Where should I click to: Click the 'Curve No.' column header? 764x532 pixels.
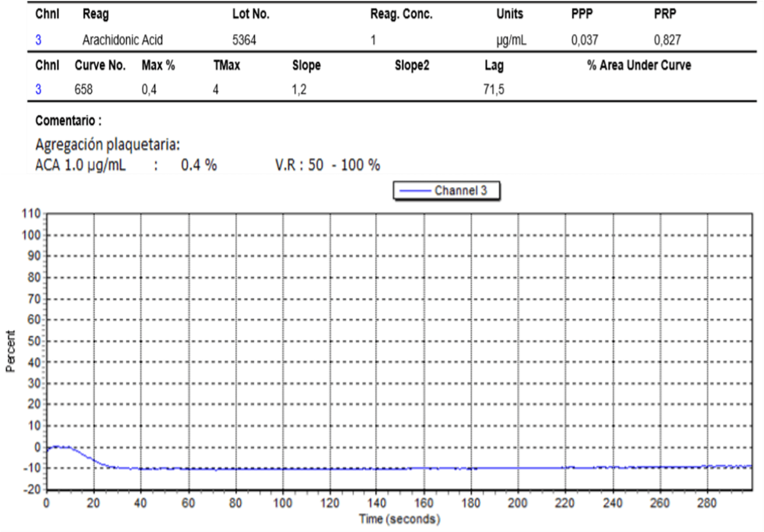100,66
